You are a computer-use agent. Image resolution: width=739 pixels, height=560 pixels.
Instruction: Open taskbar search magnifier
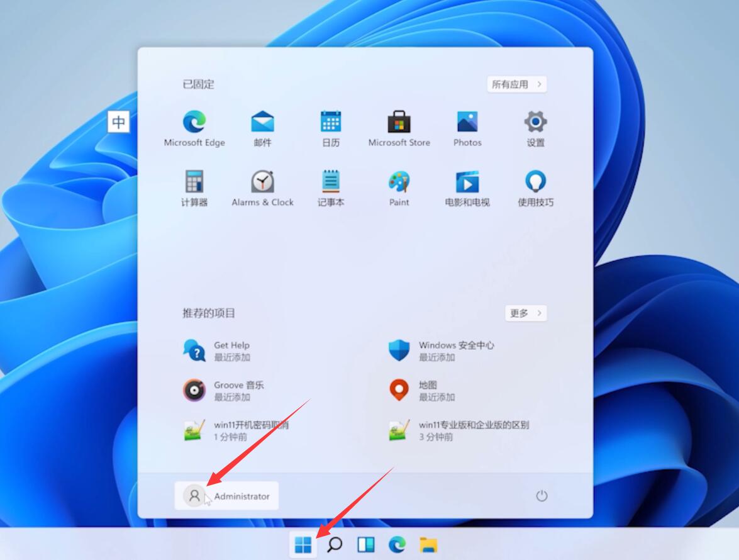[x=335, y=545]
